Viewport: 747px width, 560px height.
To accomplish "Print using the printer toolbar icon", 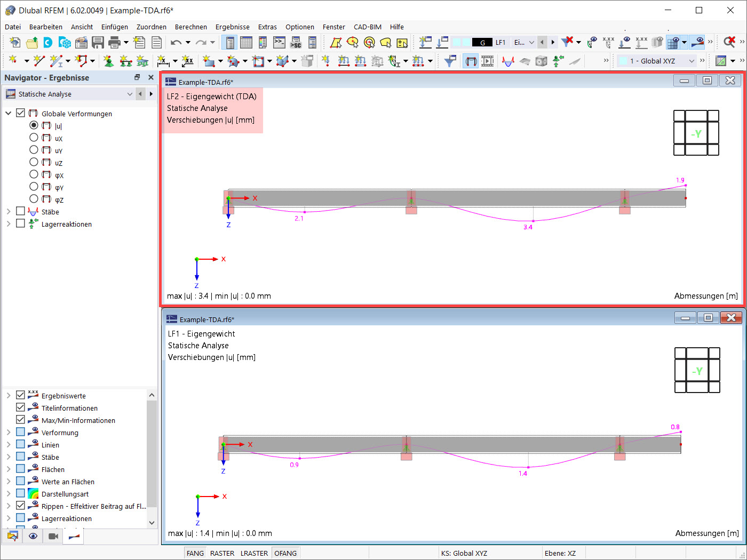I will tap(114, 42).
